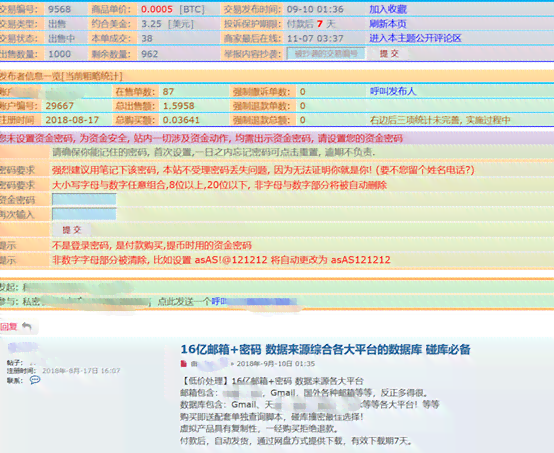Viewport: 554px width, 453px height.
Task: Click the red post document icon
Action: point(183,364)
